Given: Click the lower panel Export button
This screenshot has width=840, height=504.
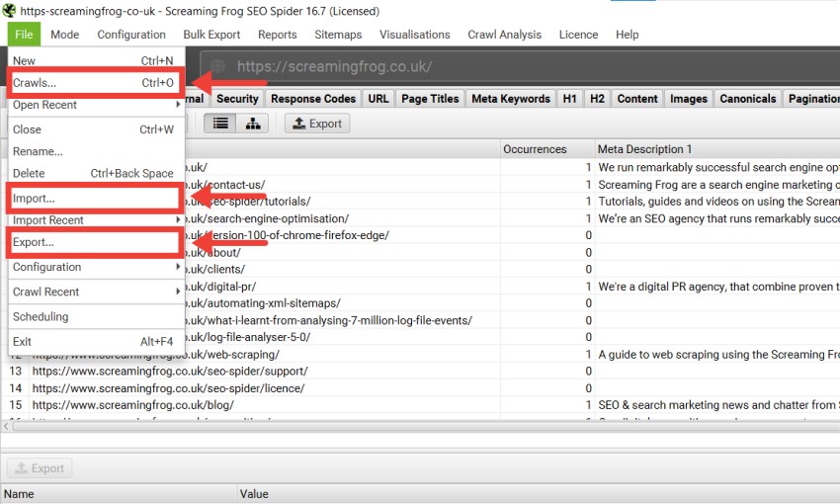Looking at the screenshot, I should pos(40,468).
